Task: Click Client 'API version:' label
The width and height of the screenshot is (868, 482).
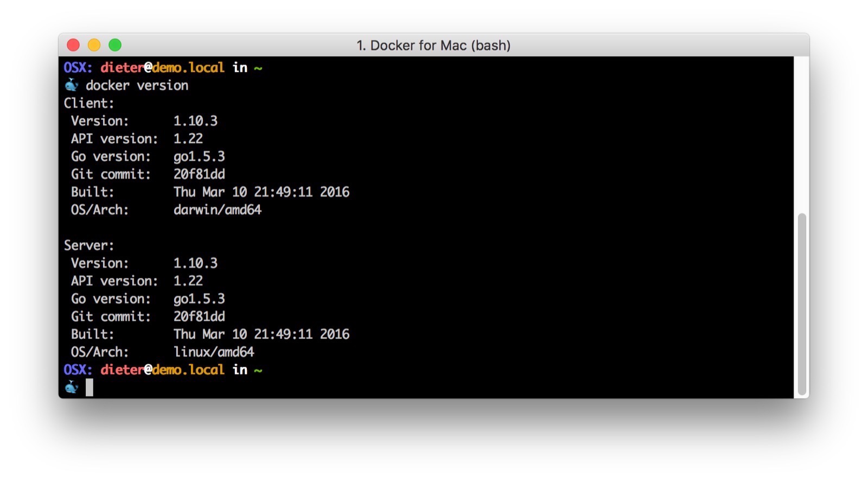Action: (114, 138)
